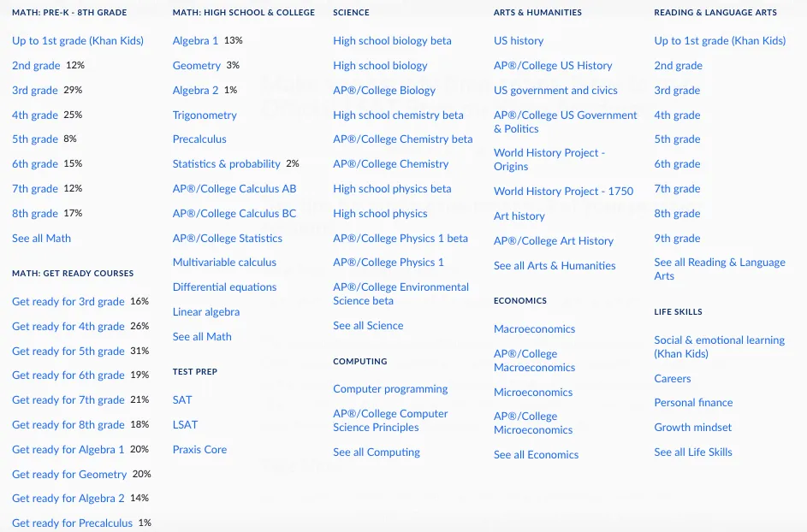Open Linear algebra

(206, 311)
